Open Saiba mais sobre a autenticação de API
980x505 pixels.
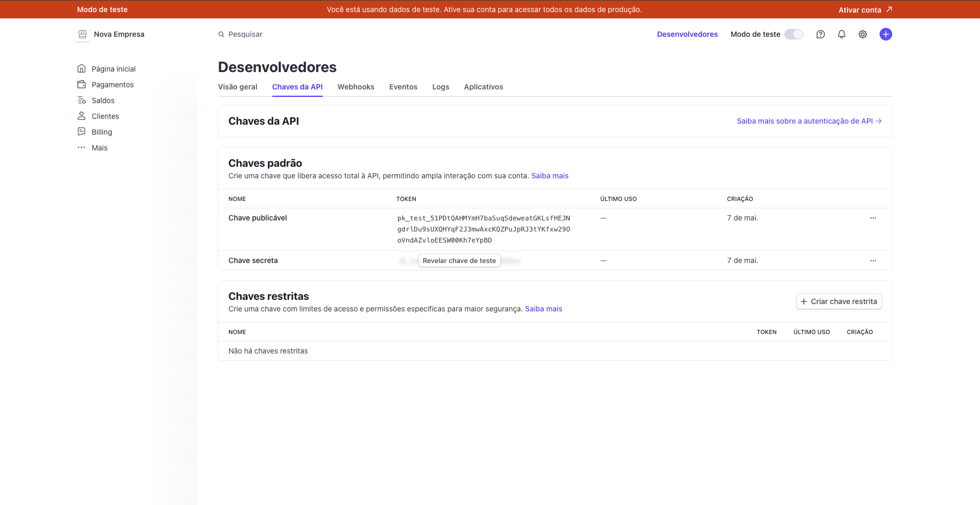809,121
